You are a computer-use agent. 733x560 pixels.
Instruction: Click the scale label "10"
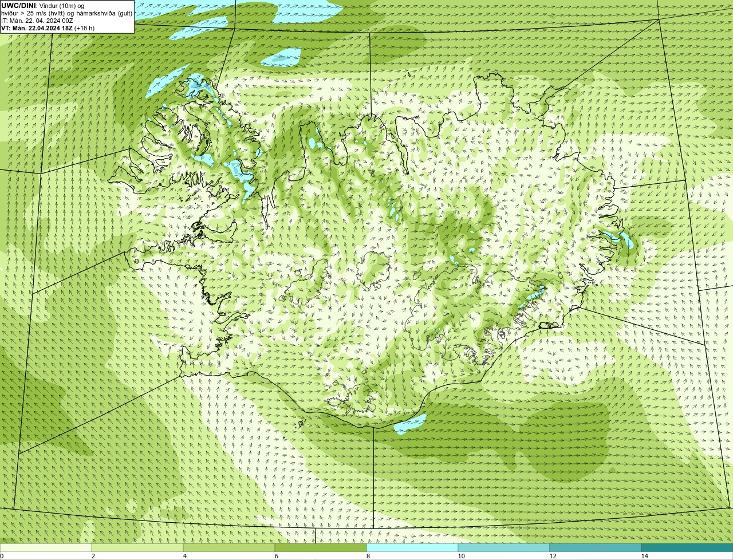tap(461, 556)
